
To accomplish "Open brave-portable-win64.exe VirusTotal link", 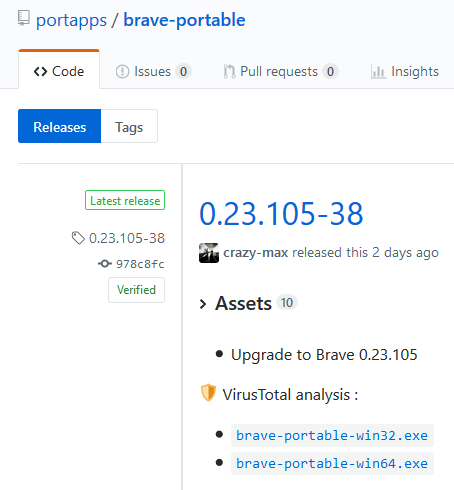I will pos(332,463).
